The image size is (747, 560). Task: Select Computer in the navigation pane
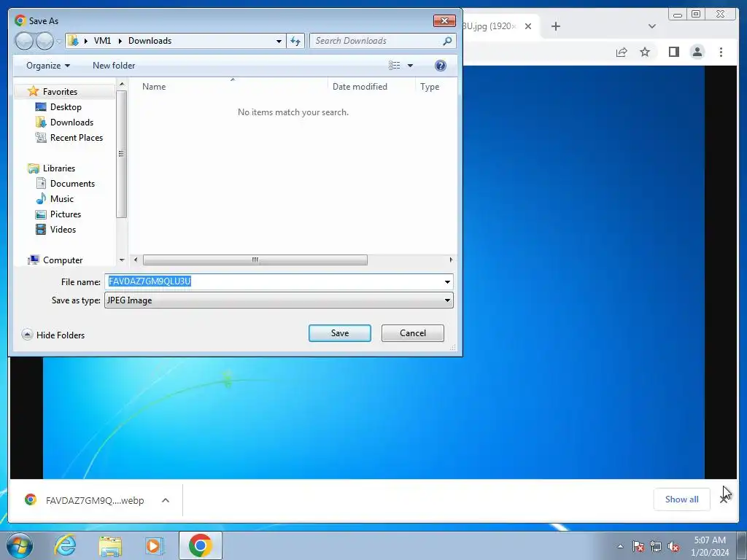click(x=63, y=260)
